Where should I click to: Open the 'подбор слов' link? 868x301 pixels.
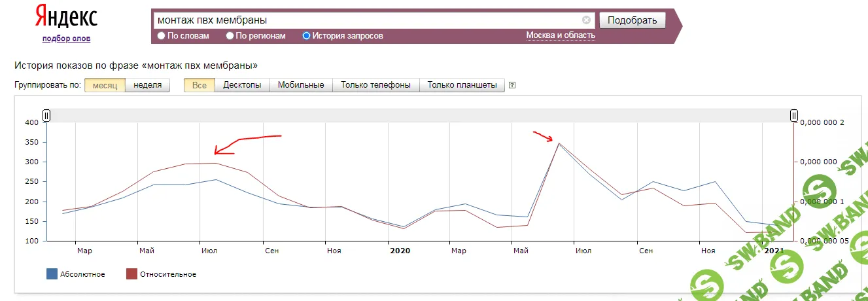[66, 39]
